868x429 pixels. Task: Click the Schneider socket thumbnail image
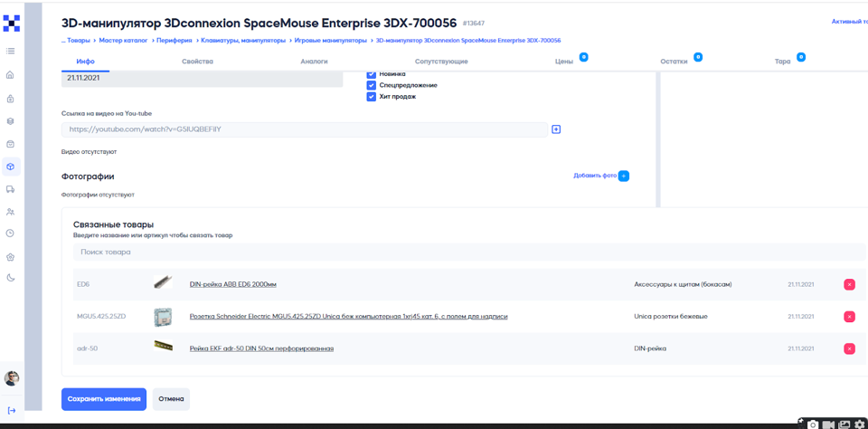coord(164,318)
